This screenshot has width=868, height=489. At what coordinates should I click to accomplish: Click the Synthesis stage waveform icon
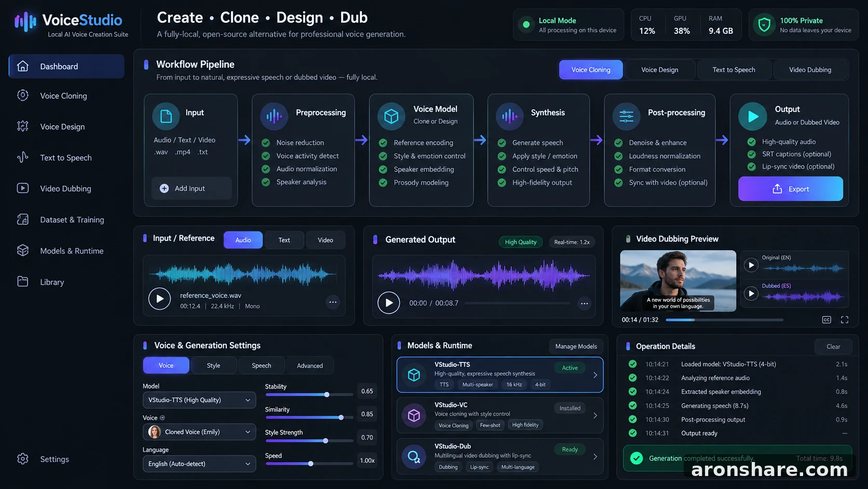click(x=510, y=116)
